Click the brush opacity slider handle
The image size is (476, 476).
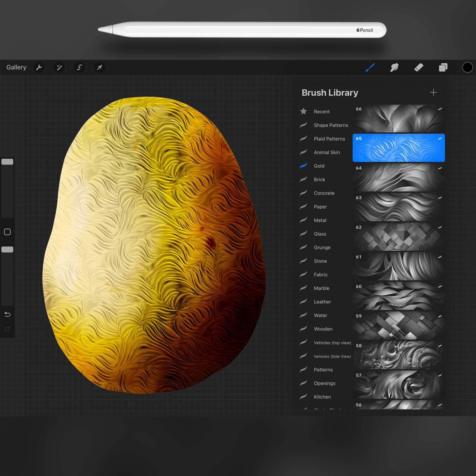pyautogui.click(x=7, y=250)
